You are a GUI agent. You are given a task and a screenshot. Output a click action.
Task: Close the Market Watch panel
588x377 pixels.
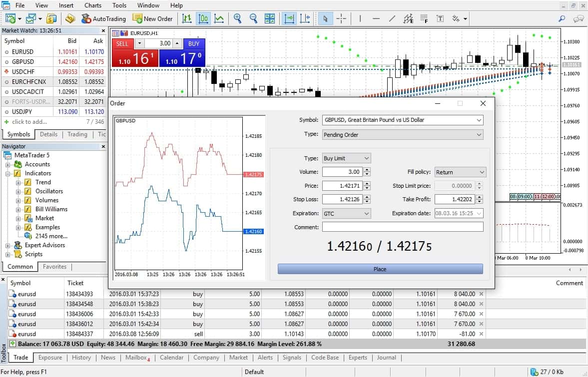click(103, 31)
